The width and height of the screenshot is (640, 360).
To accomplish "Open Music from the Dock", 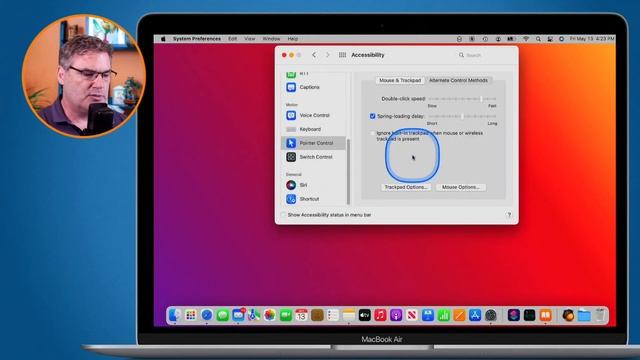I will click(x=380, y=315).
